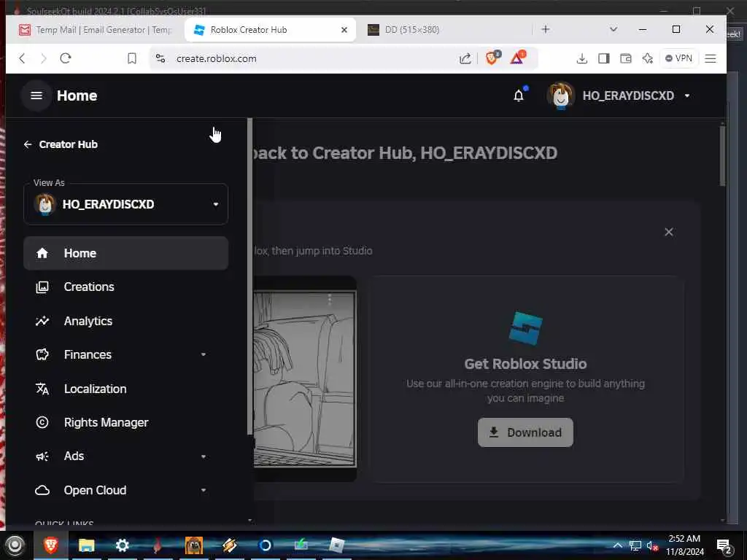This screenshot has height=560, width=747.
Task: View site information icon in address bar
Action: tap(160, 58)
